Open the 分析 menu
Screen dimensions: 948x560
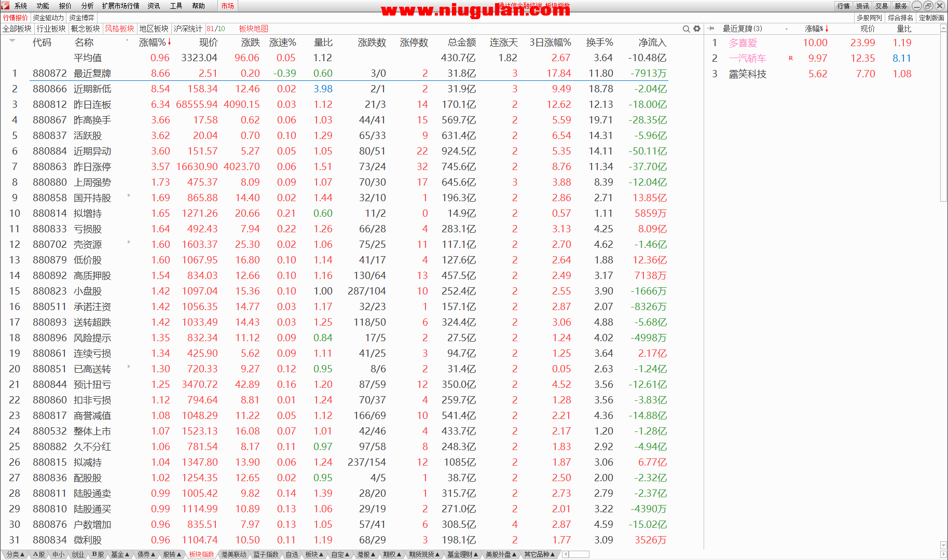coord(88,6)
